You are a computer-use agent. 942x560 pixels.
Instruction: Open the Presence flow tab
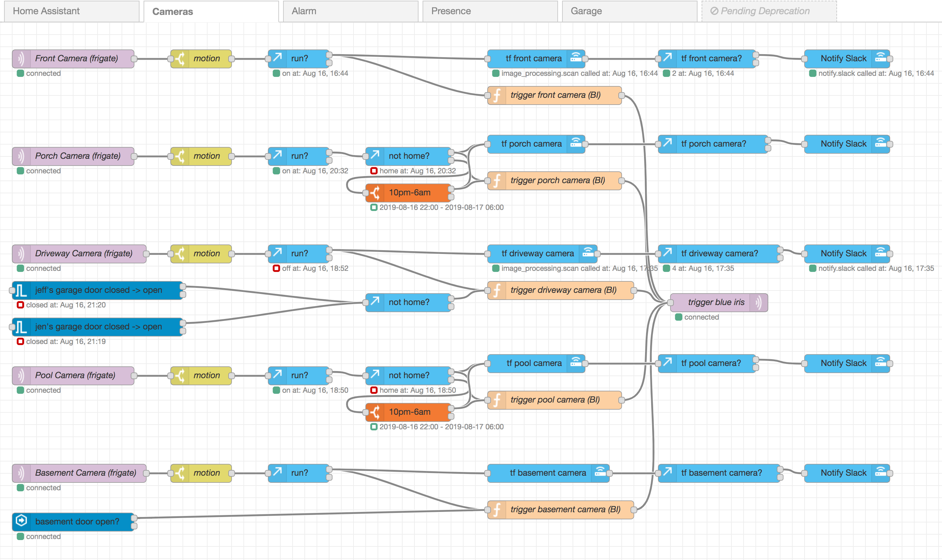point(490,11)
